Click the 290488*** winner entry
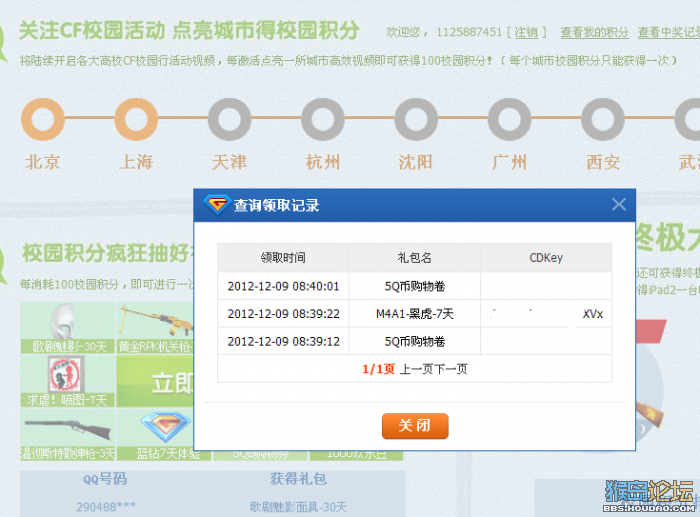The width and height of the screenshot is (700, 517). point(106,507)
